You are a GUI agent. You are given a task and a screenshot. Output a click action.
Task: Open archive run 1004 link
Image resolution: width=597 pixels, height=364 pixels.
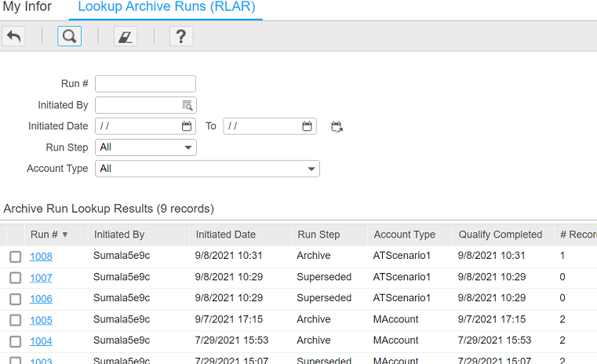tap(41, 341)
